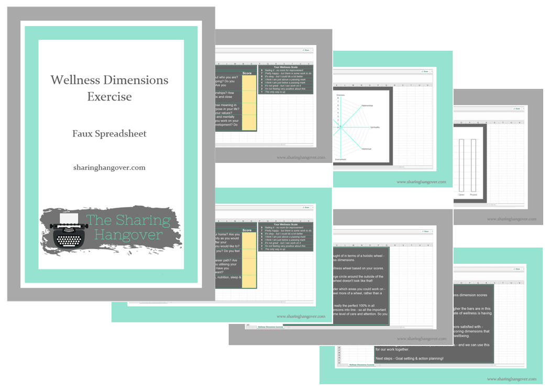Select "Your Wellness Scale" header on teal-framed page

point(285,224)
